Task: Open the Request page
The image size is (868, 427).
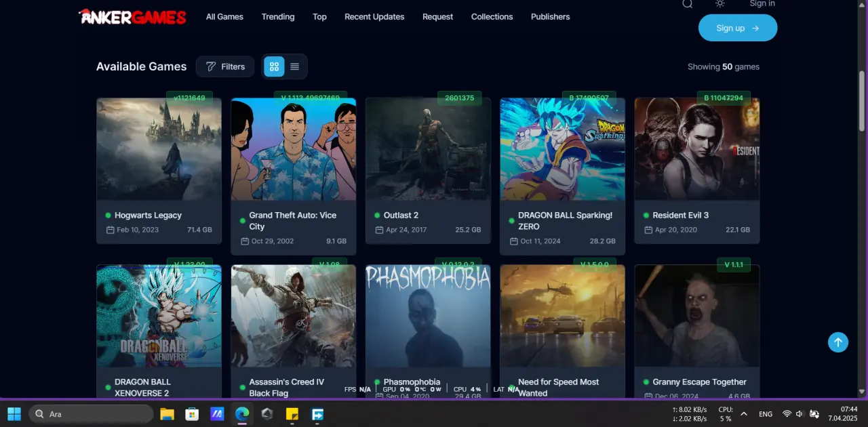Action: point(437,16)
